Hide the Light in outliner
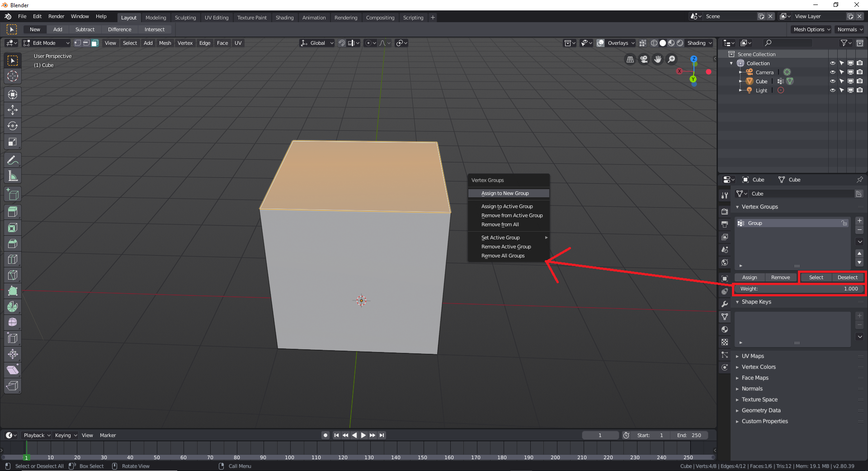868x471 pixels. coord(832,90)
